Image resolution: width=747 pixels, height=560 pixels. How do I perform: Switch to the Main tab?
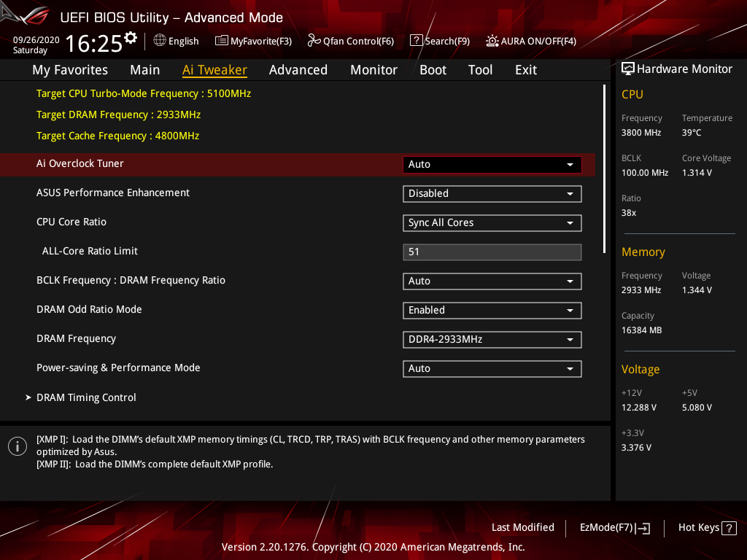[145, 70]
